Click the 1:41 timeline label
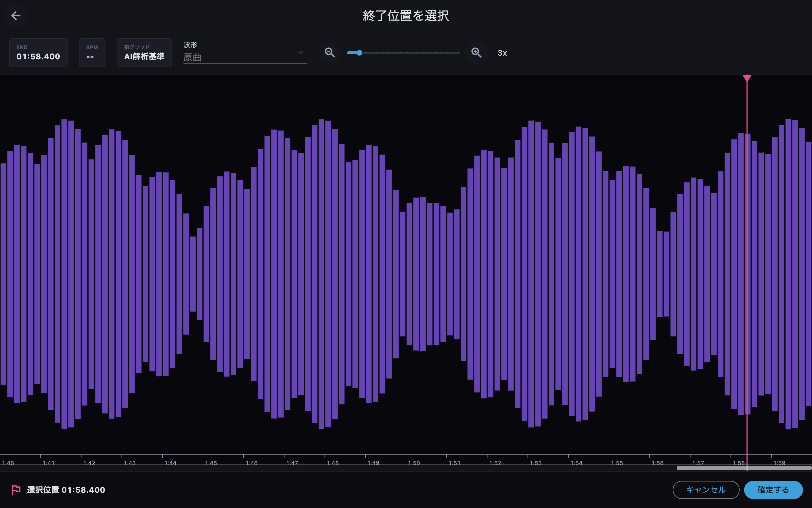 [x=48, y=463]
